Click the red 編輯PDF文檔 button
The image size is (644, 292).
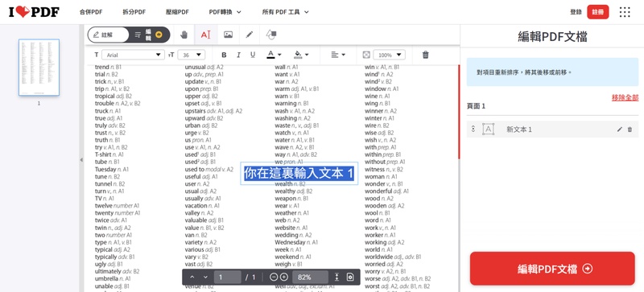(x=552, y=269)
